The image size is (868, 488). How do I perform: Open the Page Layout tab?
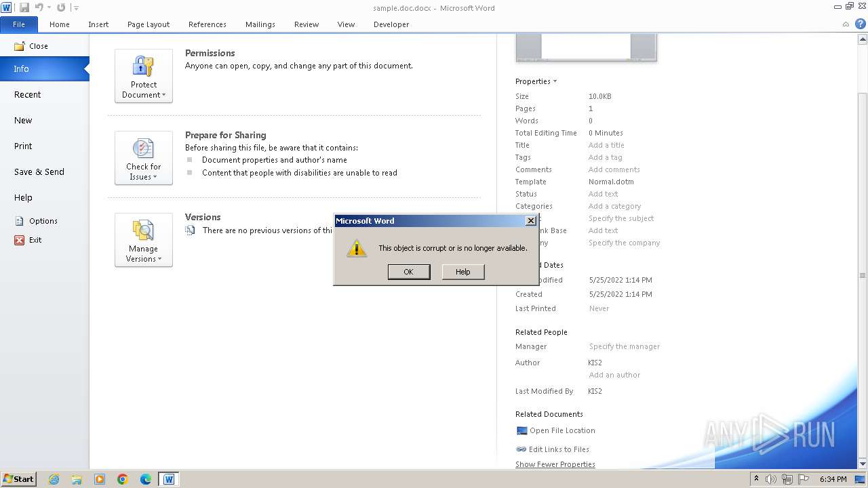(149, 24)
